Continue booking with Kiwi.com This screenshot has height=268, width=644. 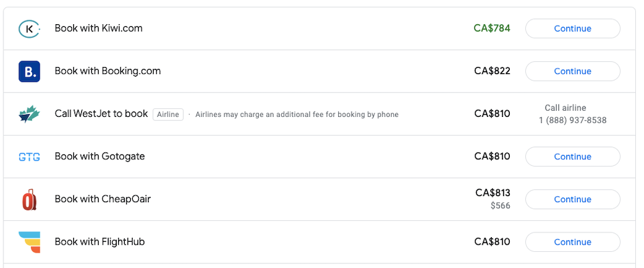coord(572,28)
